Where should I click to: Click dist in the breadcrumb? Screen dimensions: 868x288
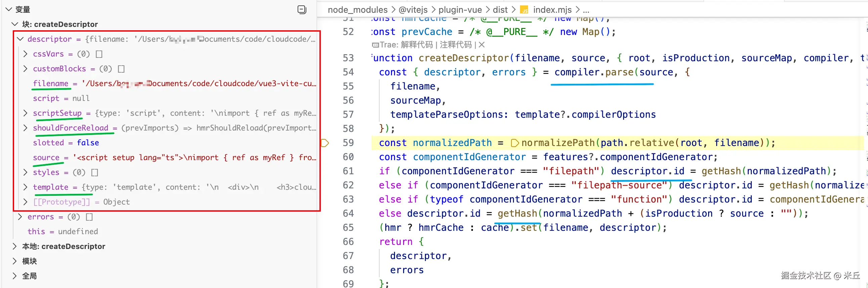[500, 10]
